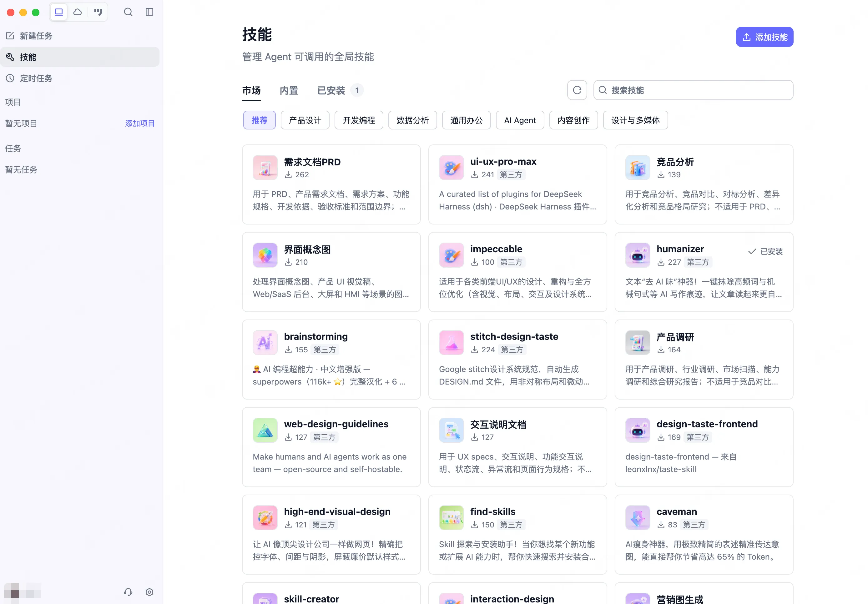Image resolution: width=868 pixels, height=604 pixels.
Task: Click the web-design-guidelines triangle icon
Action: click(265, 430)
